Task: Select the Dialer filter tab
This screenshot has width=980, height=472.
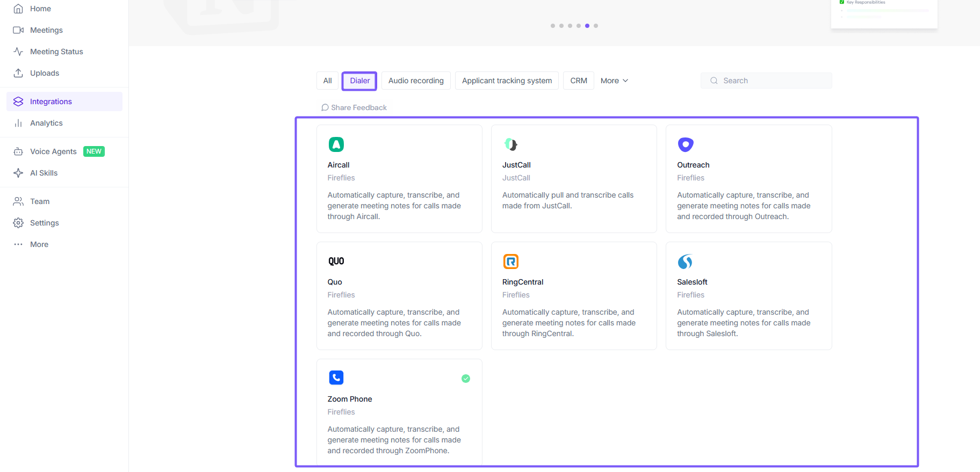Action: (x=360, y=81)
